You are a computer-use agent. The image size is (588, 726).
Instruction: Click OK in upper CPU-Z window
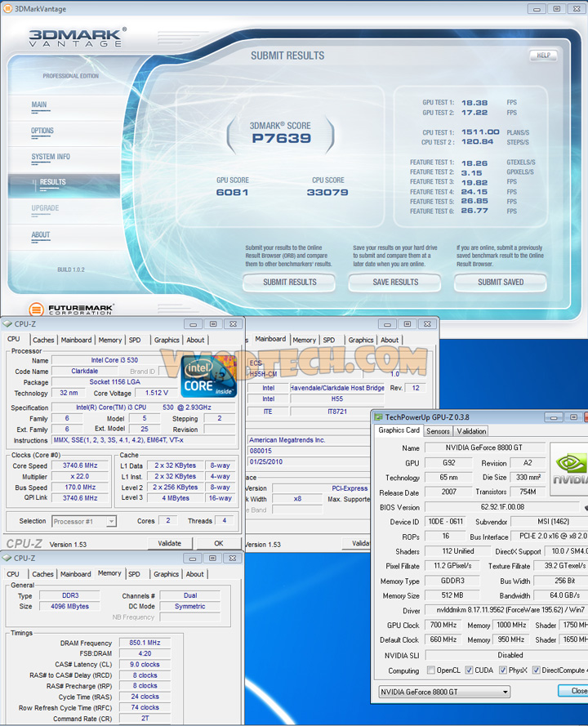point(219,544)
